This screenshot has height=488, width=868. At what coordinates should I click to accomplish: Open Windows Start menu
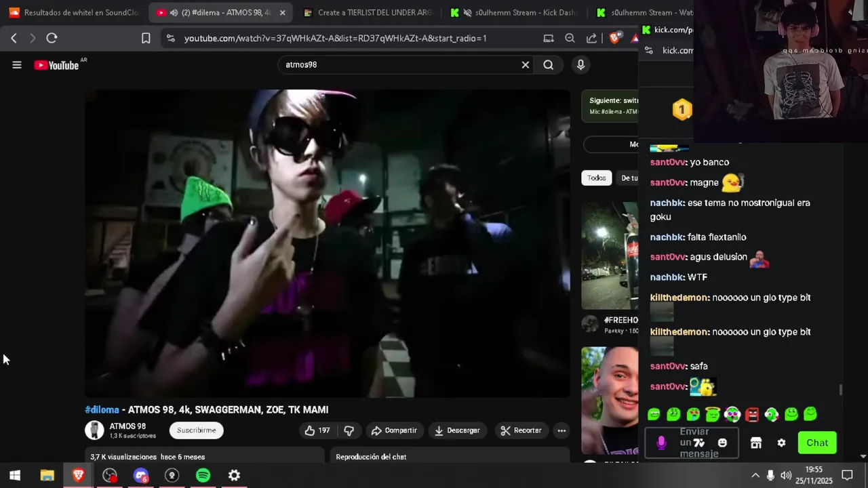(x=15, y=476)
